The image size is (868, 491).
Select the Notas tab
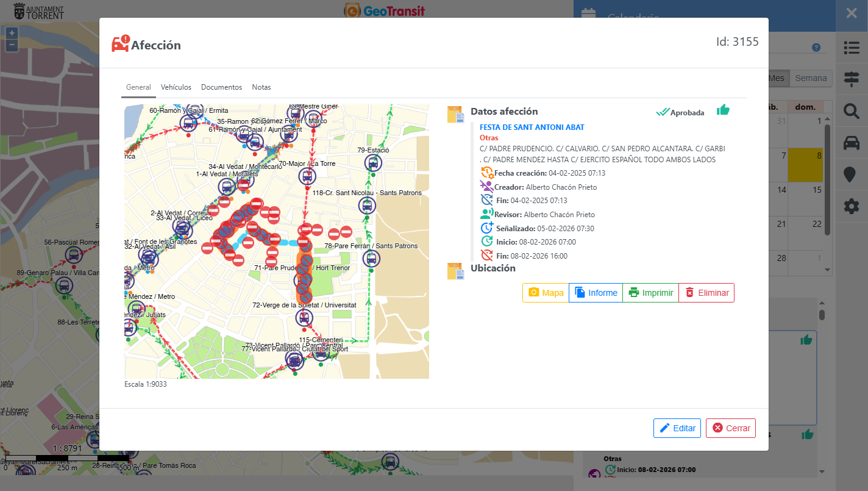point(261,87)
